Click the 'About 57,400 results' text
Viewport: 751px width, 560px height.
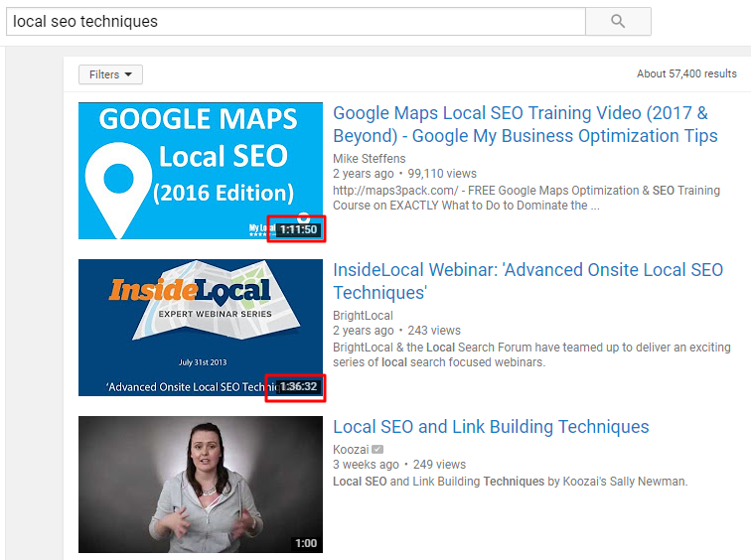[686, 73]
